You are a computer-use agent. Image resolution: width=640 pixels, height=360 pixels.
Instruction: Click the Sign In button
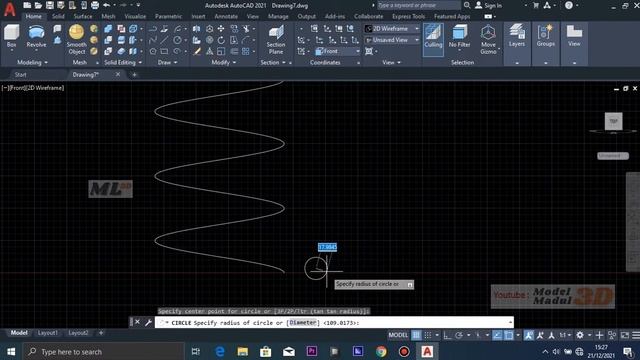(x=489, y=5)
